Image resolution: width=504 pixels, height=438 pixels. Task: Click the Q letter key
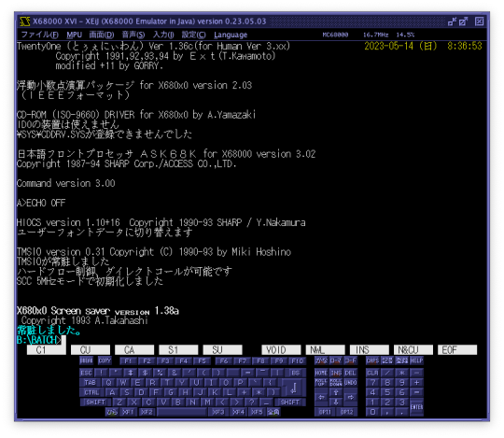(108, 383)
